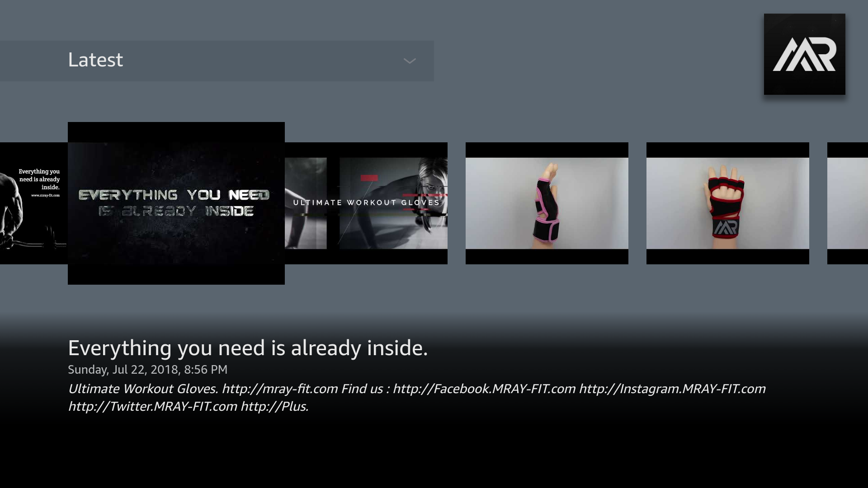The image size is (868, 488).
Task: Open the red and black glove video
Action: tap(727, 203)
